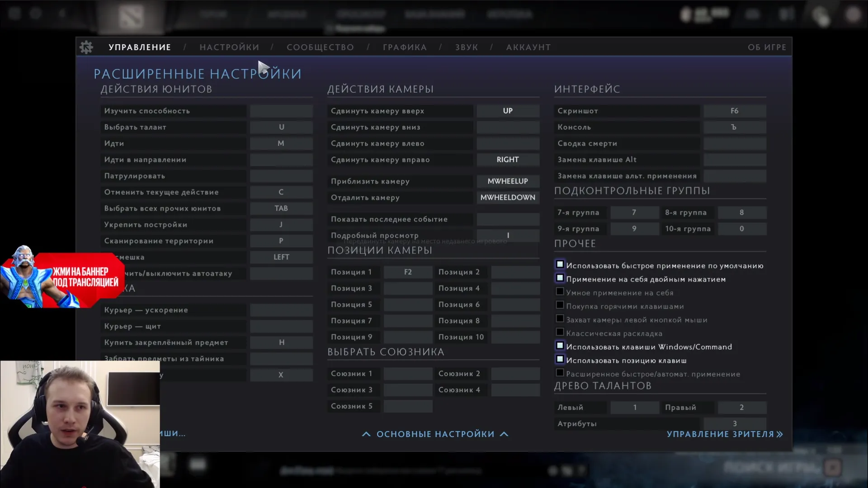The width and height of the screenshot is (868, 488).
Task: Click the settings gear icon
Action: click(86, 47)
